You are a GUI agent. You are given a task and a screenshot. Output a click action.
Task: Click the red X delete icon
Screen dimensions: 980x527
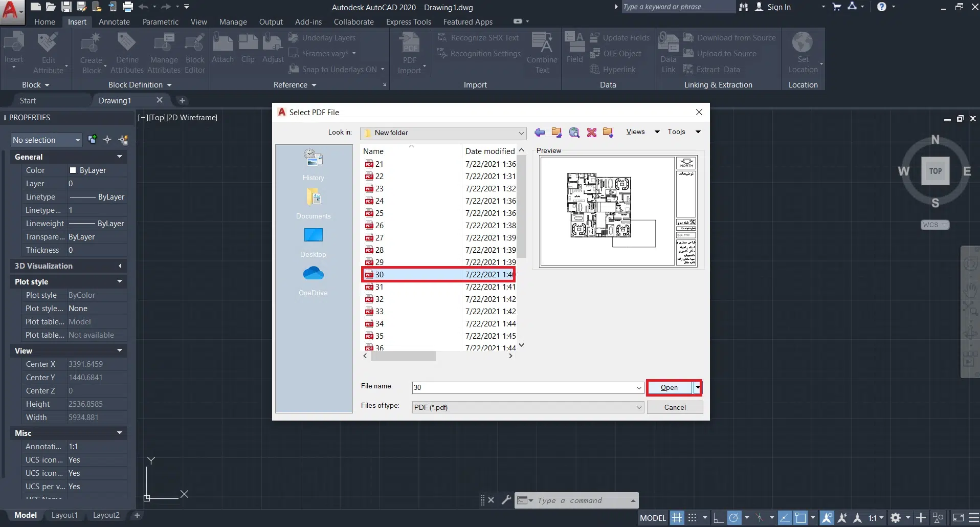[x=592, y=133]
